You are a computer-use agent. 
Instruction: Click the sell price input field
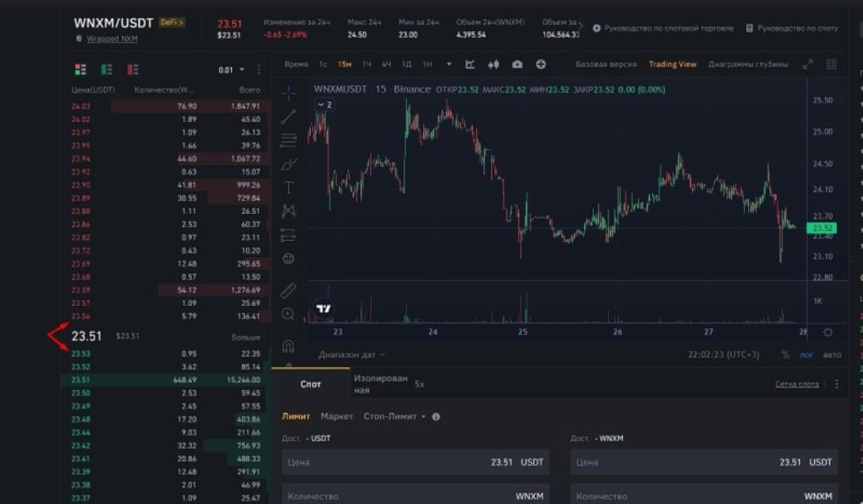click(x=704, y=462)
